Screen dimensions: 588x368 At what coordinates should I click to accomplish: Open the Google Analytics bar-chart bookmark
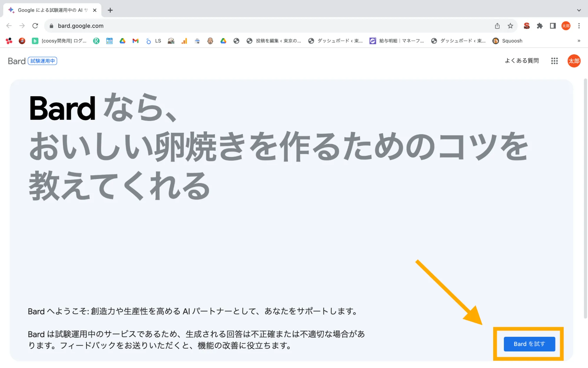184,41
